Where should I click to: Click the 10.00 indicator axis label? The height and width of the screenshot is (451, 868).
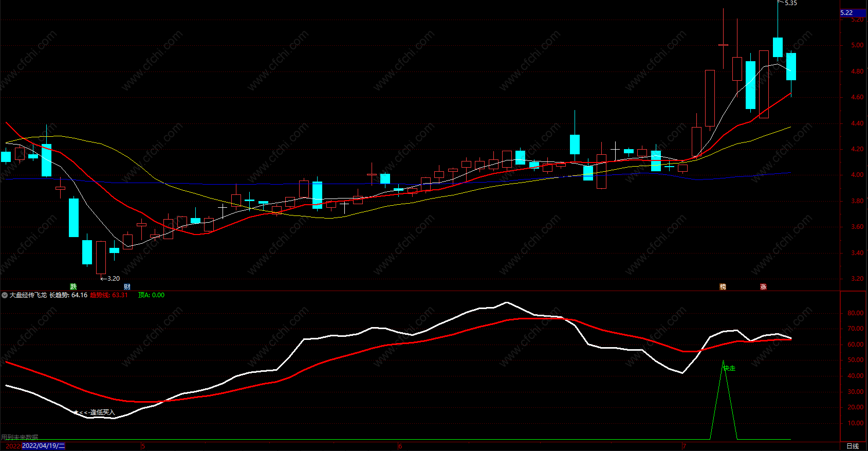856,423
